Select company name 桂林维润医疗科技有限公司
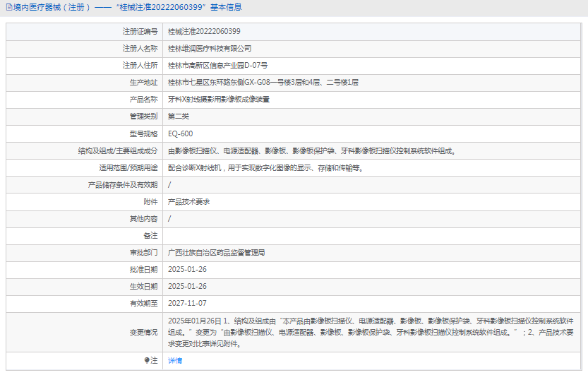The width and height of the screenshot is (588, 375). tap(210, 48)
